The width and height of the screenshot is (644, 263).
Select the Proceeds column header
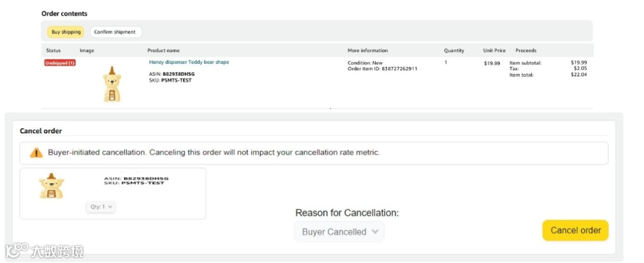pyautogui.click(x=526, y=51)
